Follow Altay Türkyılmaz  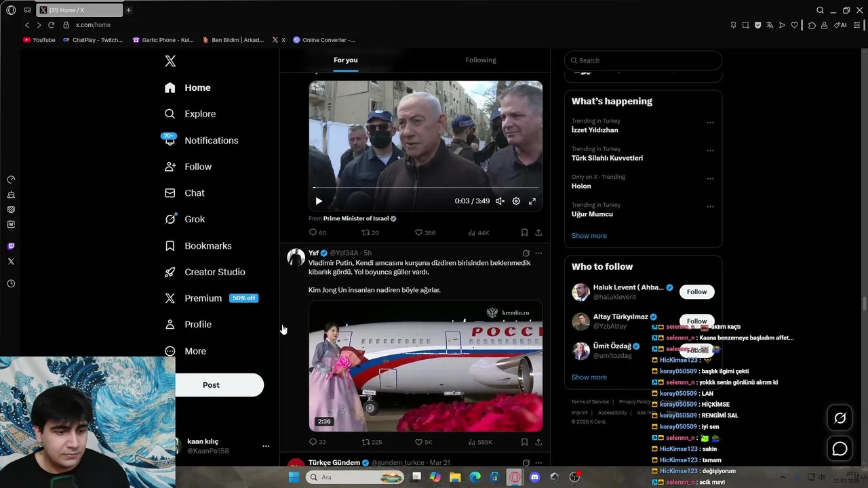tap(696, 320)
